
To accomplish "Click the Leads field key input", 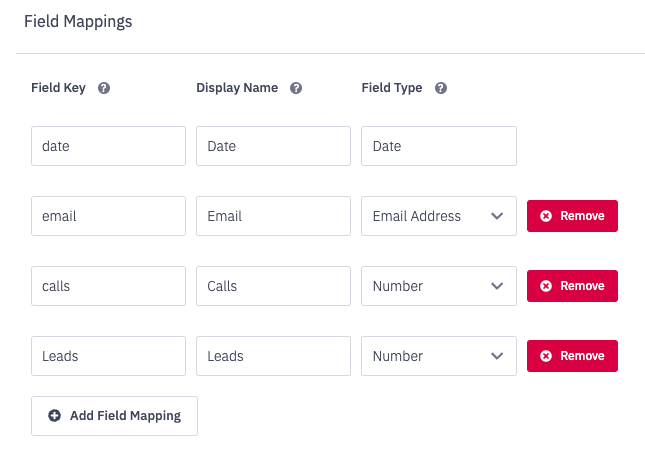I will tap(108, 356).
